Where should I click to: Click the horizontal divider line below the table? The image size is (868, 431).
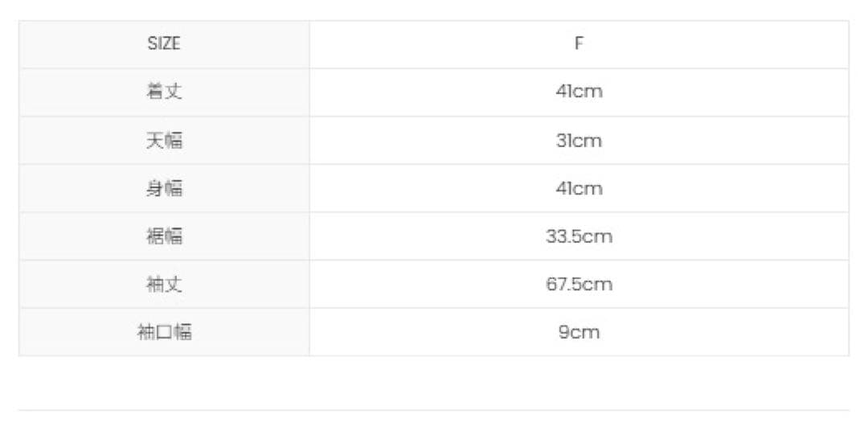pos(434,410)
